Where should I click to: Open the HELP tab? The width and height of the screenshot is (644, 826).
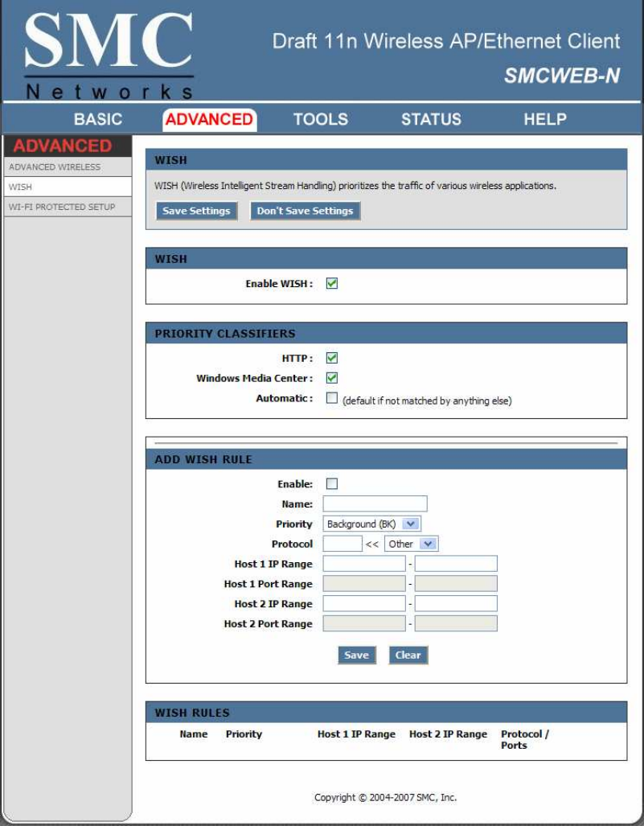click(x=544, y=119)
